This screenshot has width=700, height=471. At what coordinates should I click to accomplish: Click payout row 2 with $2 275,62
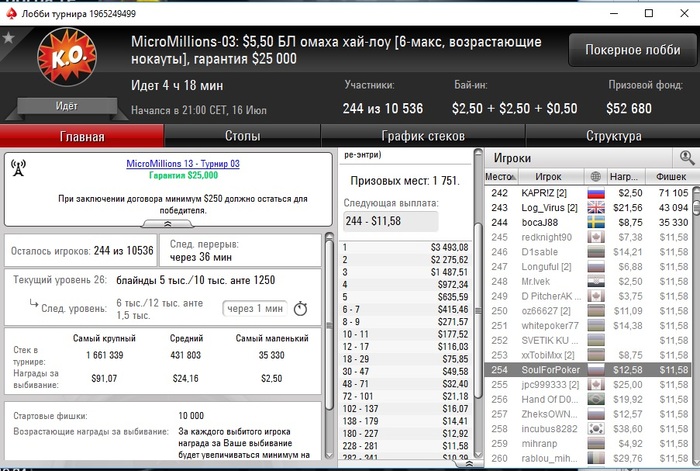point(405,260)
